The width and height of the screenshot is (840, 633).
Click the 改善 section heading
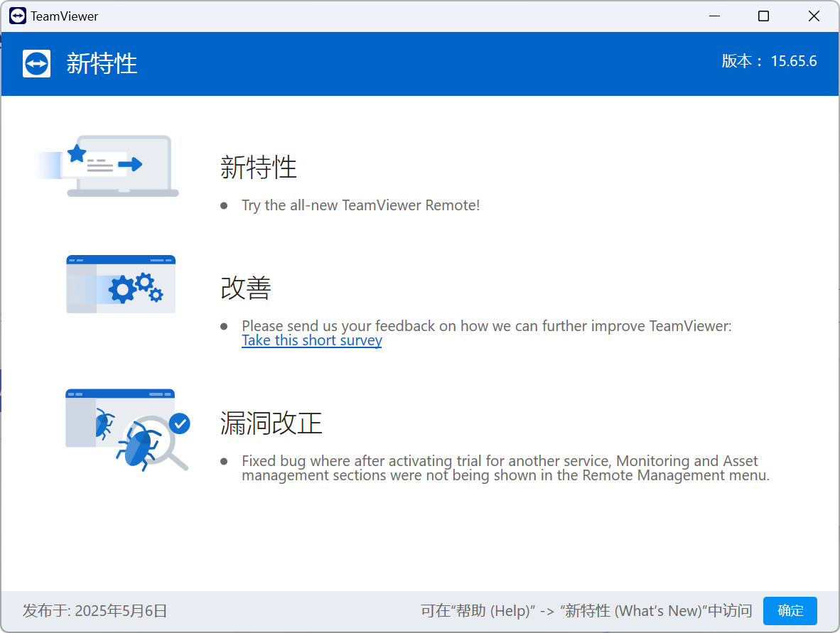[245, 288]
